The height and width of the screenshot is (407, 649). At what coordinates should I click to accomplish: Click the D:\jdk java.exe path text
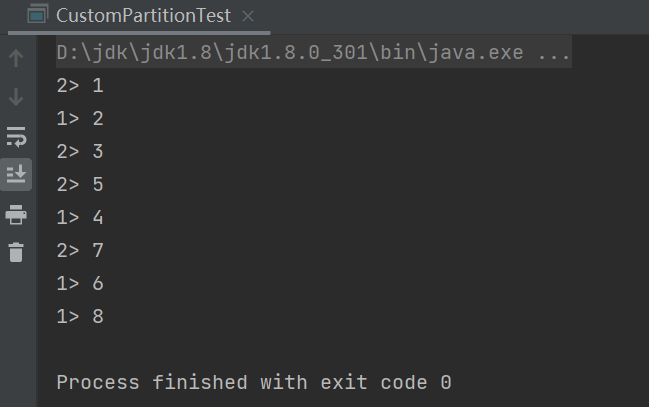tap(290, 52)
